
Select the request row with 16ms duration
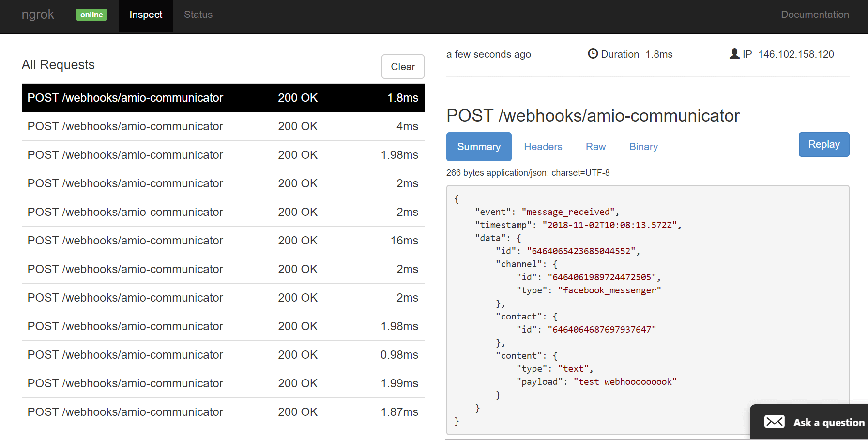point(223,241)
